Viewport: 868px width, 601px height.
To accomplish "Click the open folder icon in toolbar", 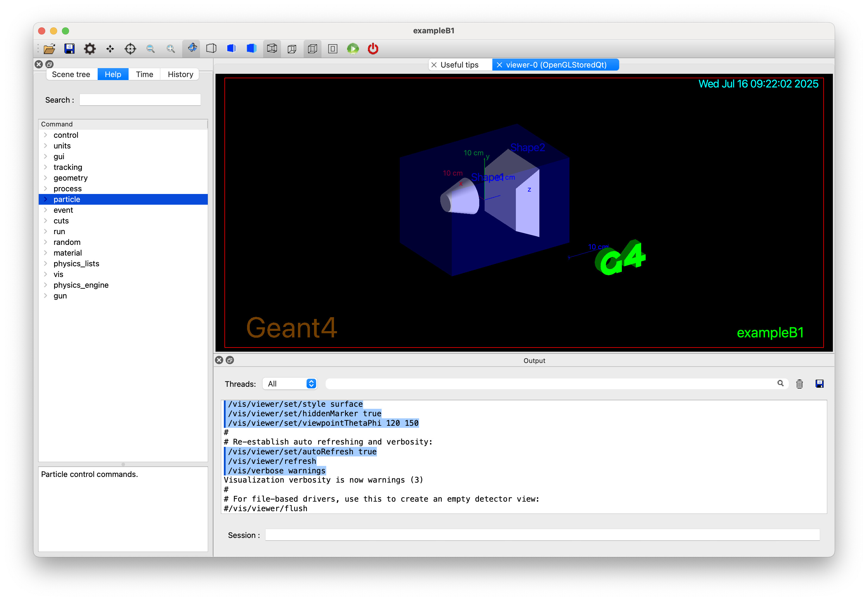I will pyautogui.click(x=49, y=48).
